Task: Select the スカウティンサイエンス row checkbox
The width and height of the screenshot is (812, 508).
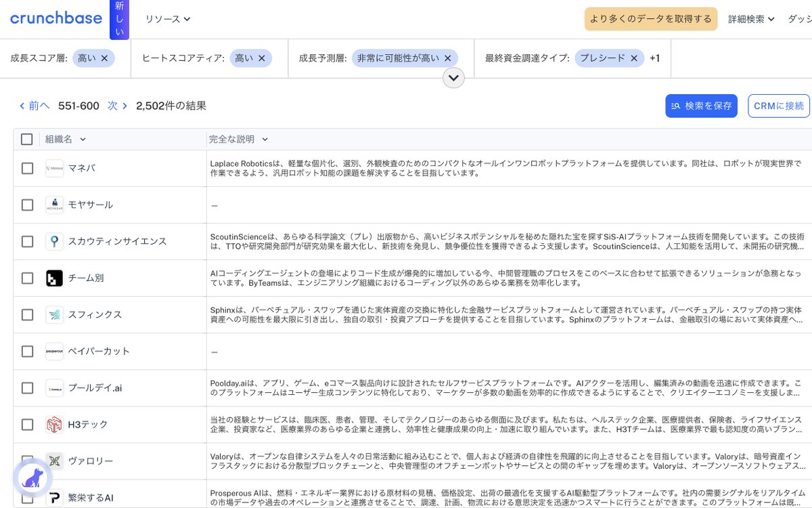Action: (x=27, y=241)
